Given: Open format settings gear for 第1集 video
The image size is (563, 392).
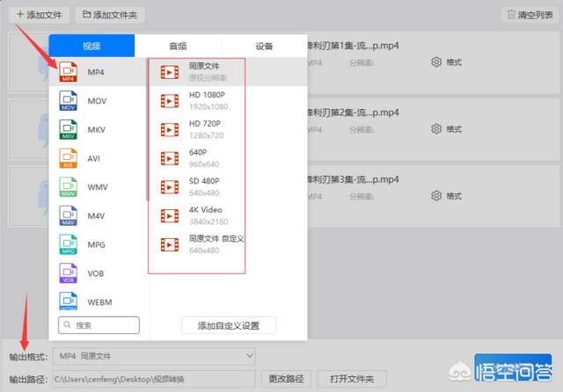Looking at the screenshot, I should pos(436,62).
